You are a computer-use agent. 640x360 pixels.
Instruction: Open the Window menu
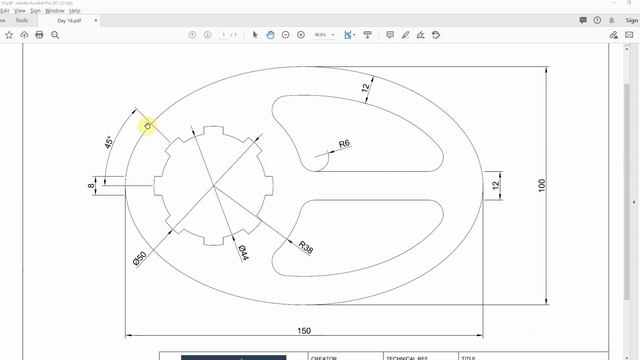point(54,11)
